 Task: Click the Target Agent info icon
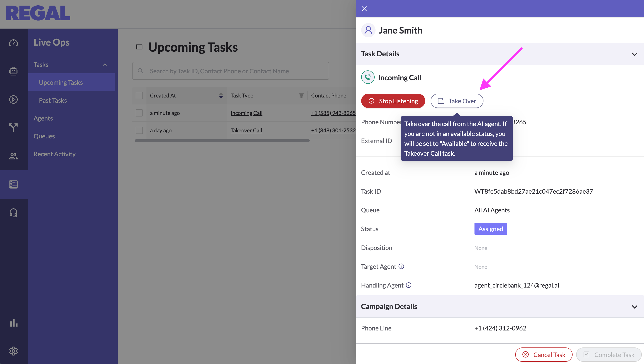401,266
